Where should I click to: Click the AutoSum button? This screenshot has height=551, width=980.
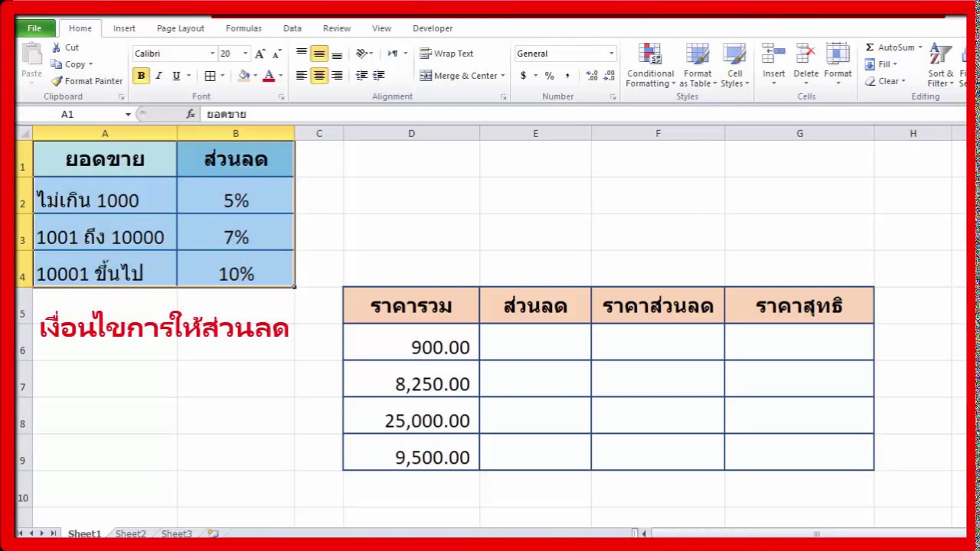coord(889,47)
